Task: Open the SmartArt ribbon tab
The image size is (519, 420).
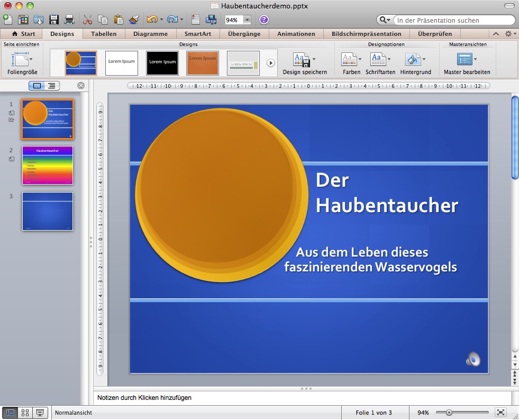Action: pos(198,34)
